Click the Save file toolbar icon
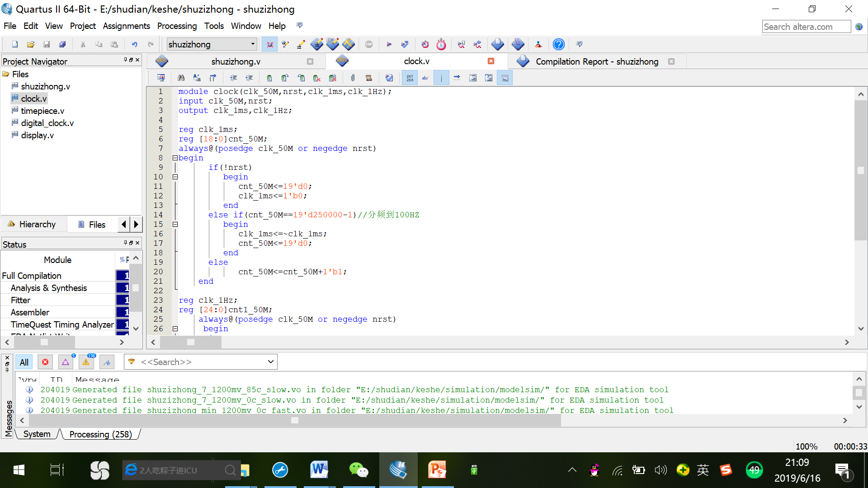 click(47, 44)
